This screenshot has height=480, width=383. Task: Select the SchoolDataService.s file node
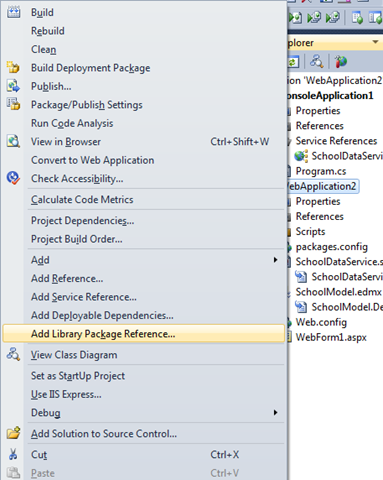(x=339, y=262)
